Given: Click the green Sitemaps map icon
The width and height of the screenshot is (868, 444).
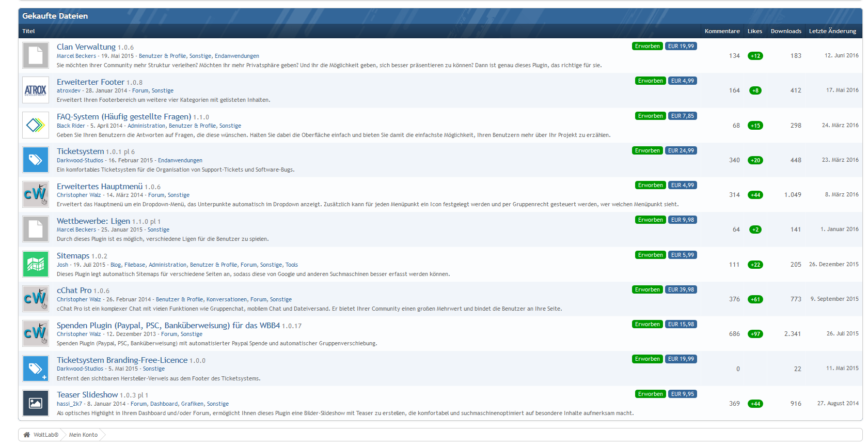Looking at the screenshot, I should pyautogui.click(x=36, y=264).
